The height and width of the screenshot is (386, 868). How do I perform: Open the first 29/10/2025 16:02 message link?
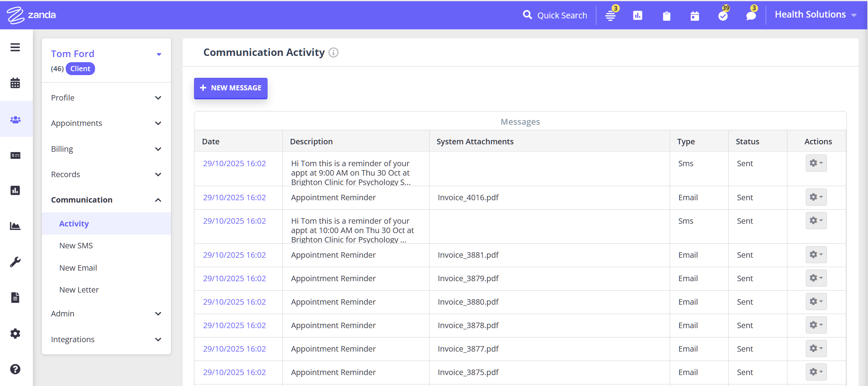click(x=234, y=163)
